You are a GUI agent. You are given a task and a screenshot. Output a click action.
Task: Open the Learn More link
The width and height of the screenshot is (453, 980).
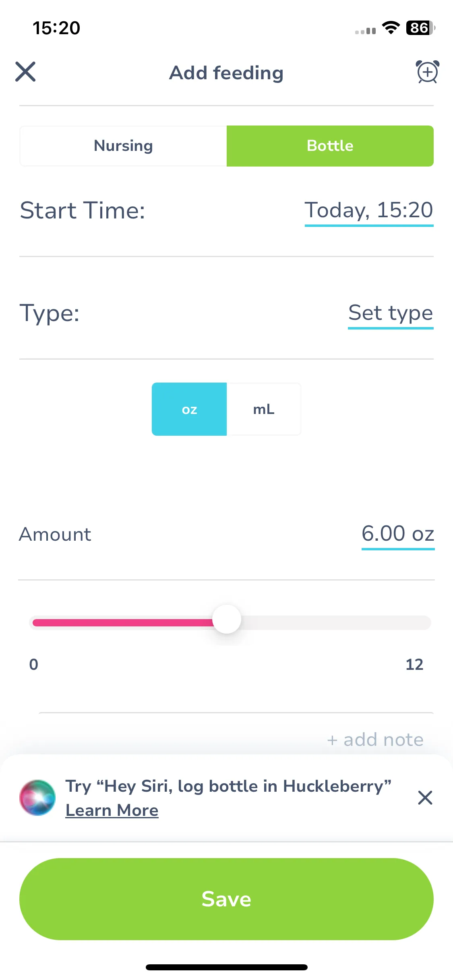pos(112,810)
